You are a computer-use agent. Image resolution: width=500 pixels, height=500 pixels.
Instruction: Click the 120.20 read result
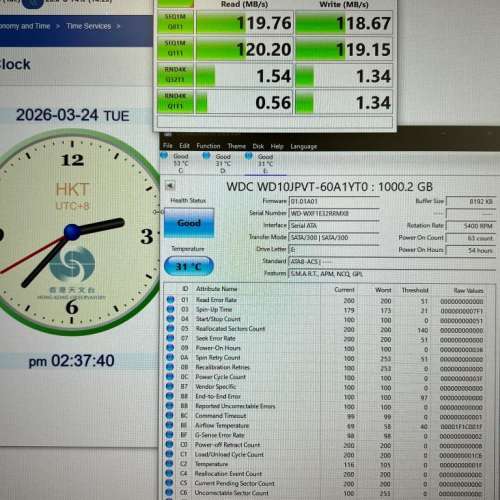(x=245, y=49)
